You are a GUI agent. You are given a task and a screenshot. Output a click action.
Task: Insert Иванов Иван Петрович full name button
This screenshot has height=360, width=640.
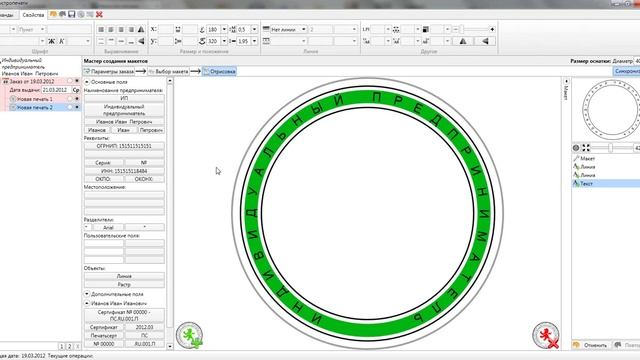124,122
